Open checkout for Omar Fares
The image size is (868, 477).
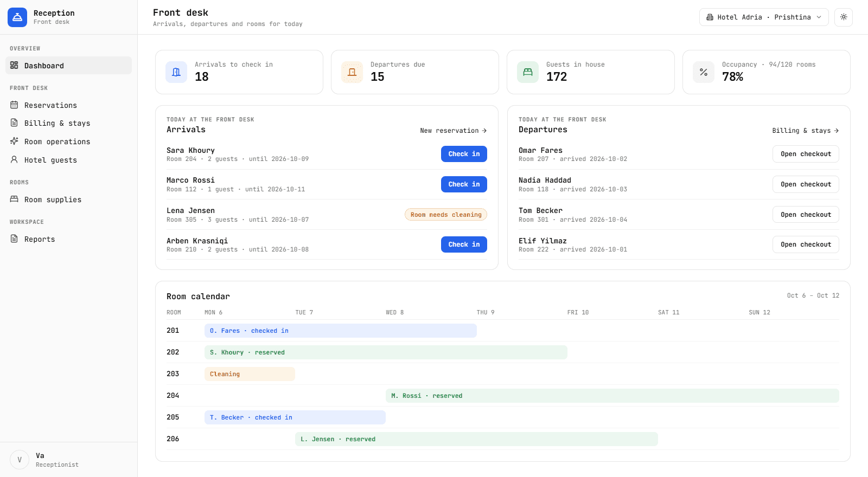point(806,154)
